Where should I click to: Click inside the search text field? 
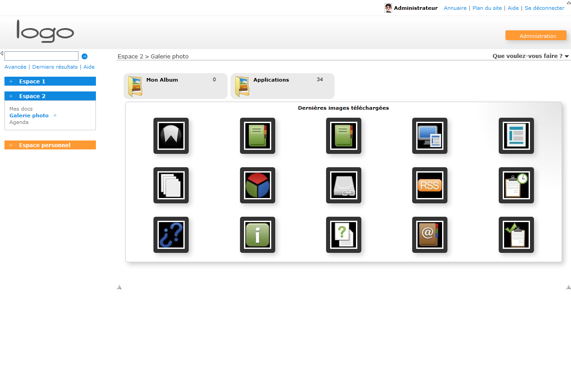click(x=41, y=56)
